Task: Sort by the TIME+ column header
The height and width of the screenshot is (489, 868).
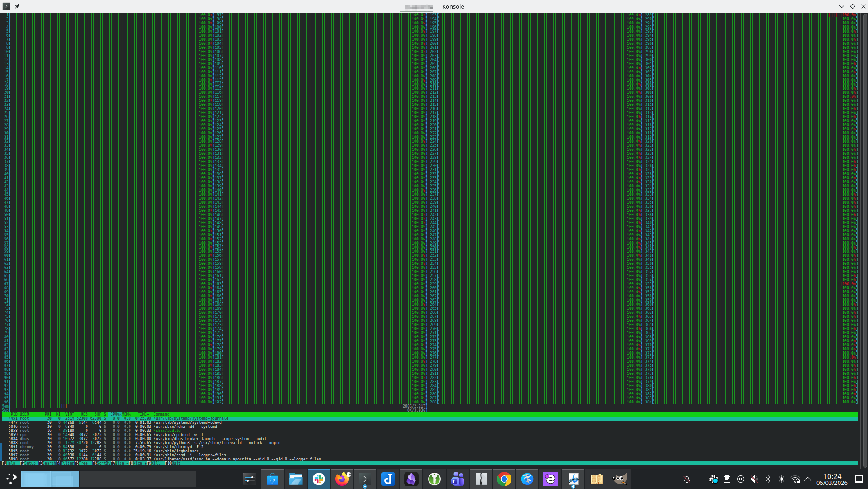Action: (x=143, y=414)
